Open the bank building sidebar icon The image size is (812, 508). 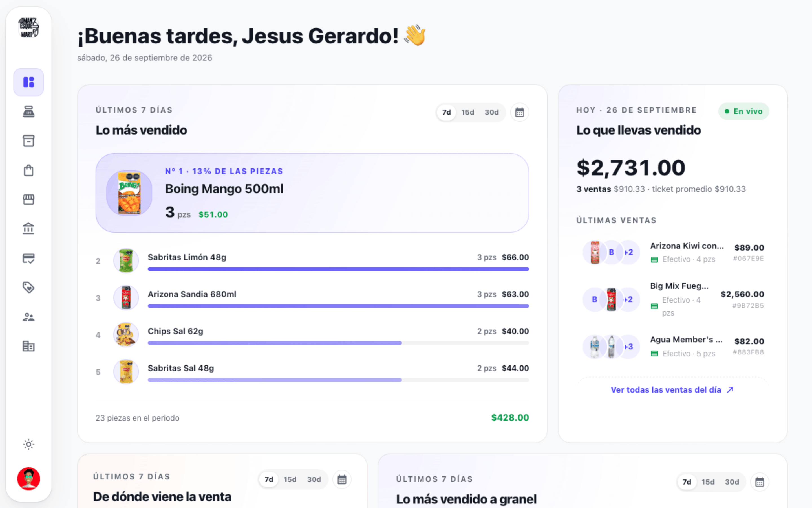[x=28, y=229]
